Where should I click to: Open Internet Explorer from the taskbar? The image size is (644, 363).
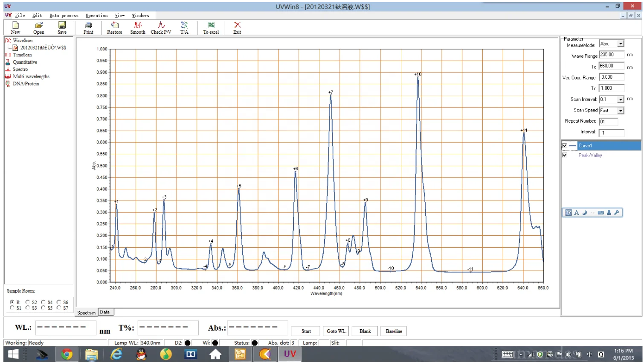coord(116,354)
